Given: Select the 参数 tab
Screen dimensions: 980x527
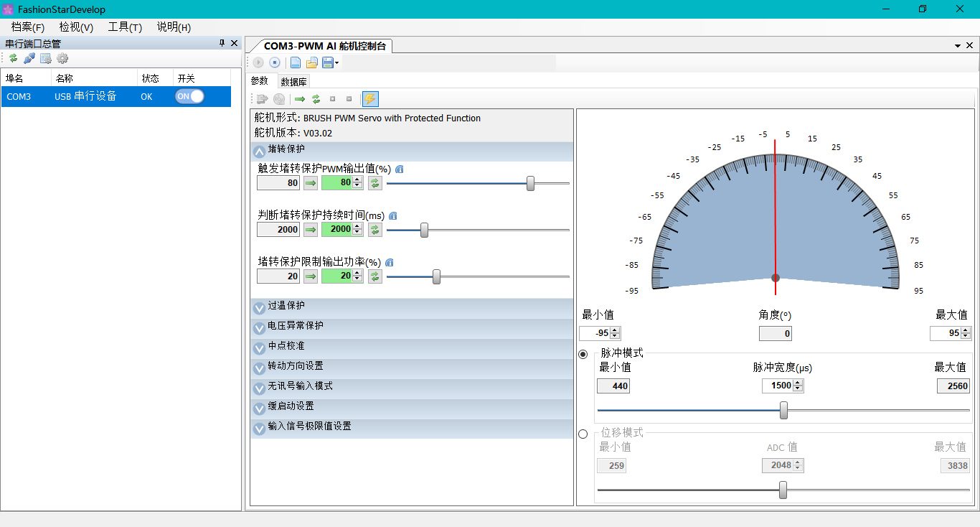Looking at the screenshot, I should [x=260, y=81].
